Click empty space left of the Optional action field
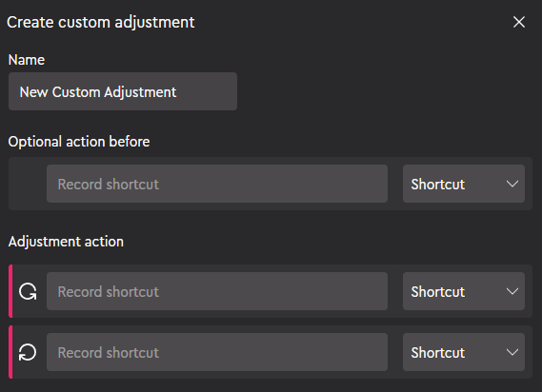 (28, 184)
